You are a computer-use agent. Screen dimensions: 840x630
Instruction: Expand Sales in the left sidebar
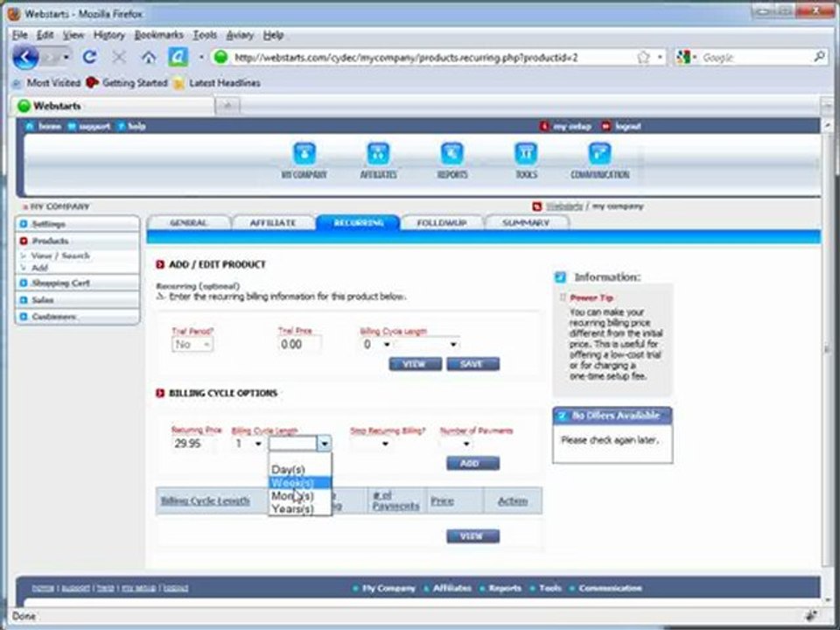[78, 300]
